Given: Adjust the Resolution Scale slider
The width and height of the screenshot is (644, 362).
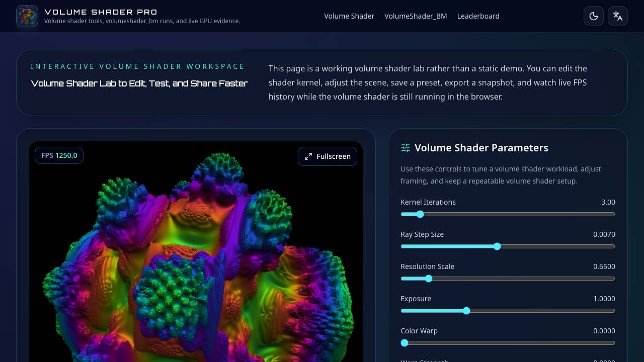Looking at the screenshot, I should 508,279.
